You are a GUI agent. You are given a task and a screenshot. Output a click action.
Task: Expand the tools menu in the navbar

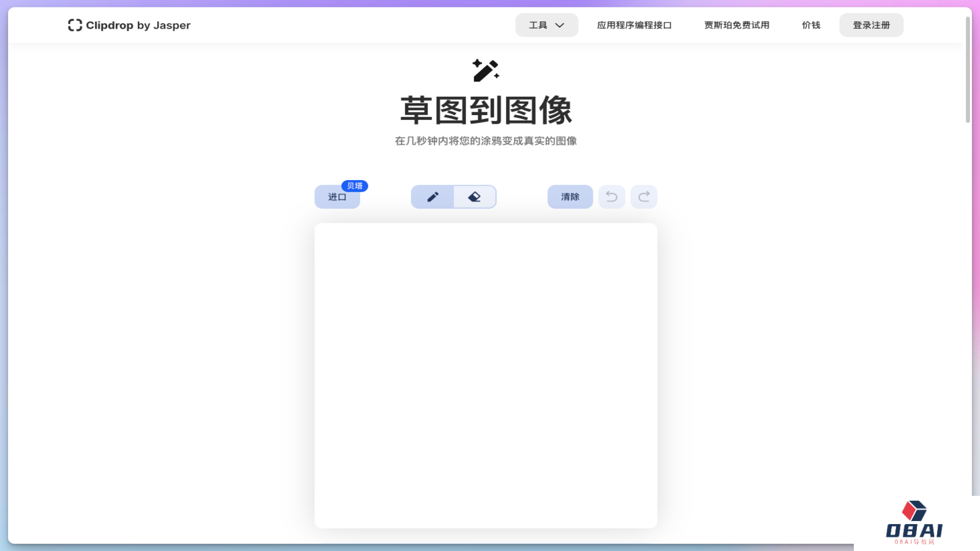pyautogui.click(x=546, y=25)
